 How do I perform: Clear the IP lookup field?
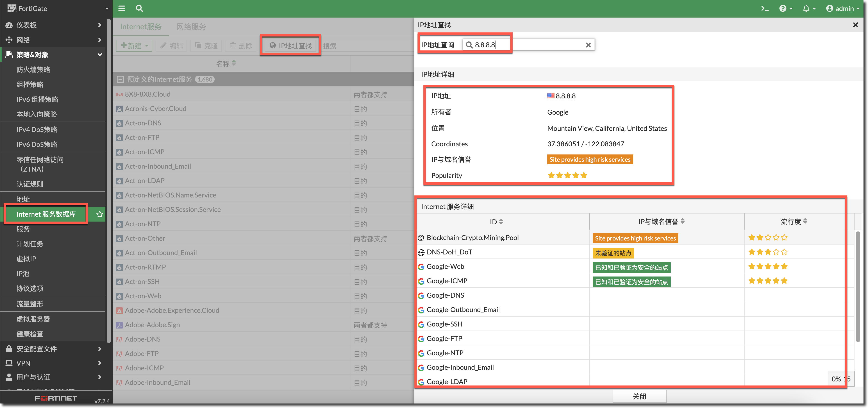[x=588, y=45]
